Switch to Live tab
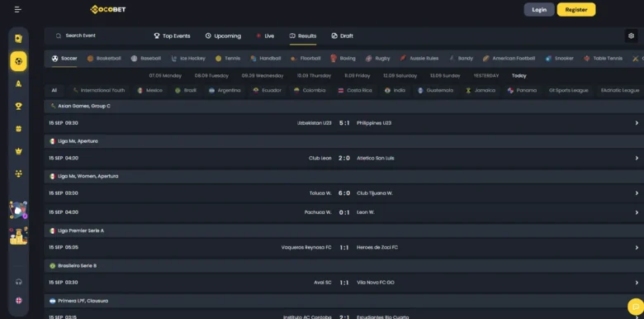 coord(265,36)
